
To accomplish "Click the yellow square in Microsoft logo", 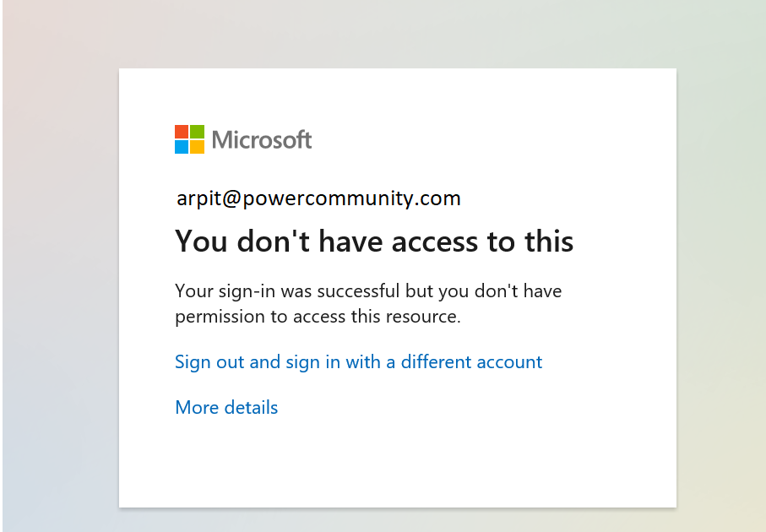I will [198, 147].
